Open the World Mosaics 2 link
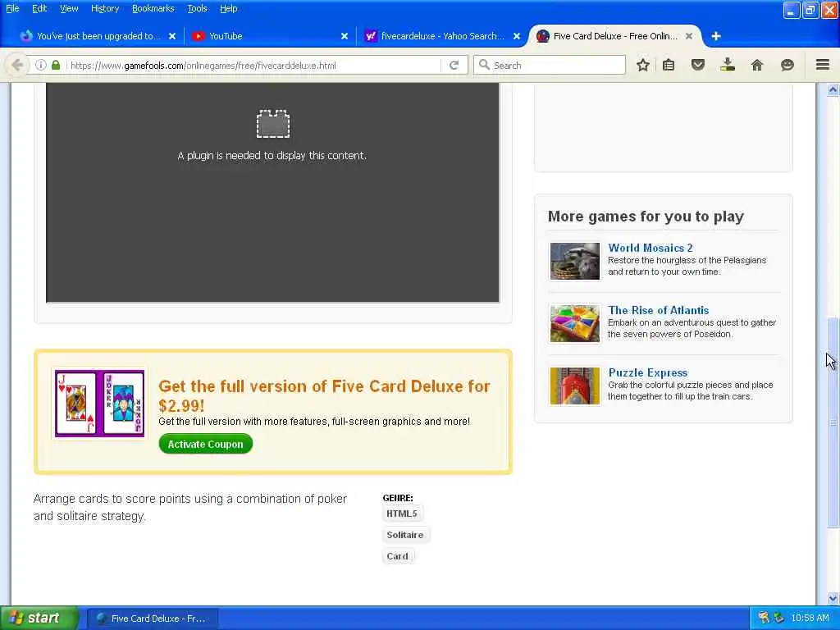 651,248
